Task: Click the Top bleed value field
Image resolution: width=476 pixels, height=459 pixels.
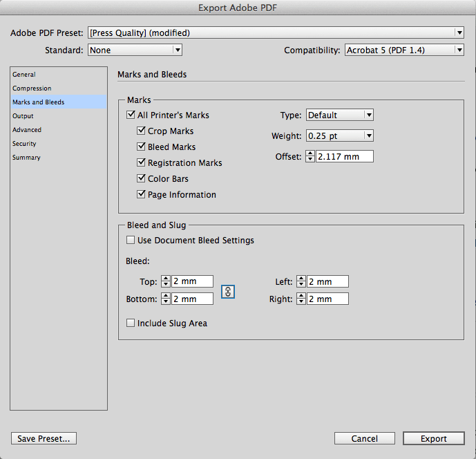Action: 193,281
